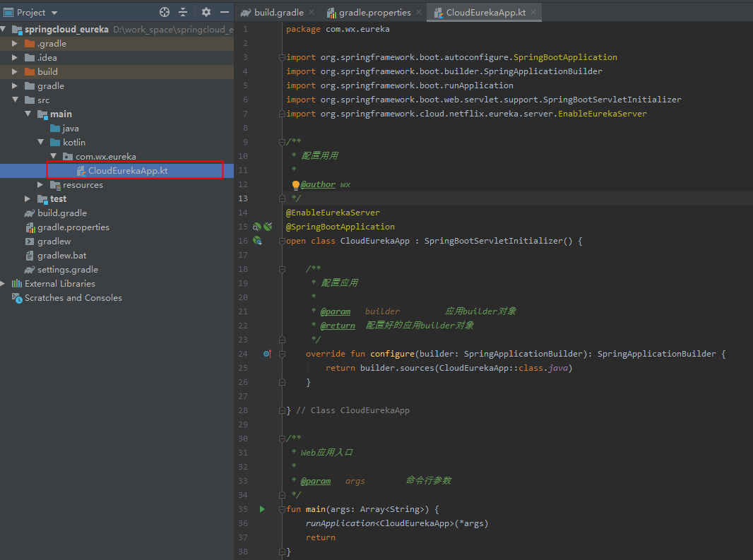The height and width of the screenshot is (560, 753).
Task: Hide the Project panel with minus icon
Action: coord(224,13)
